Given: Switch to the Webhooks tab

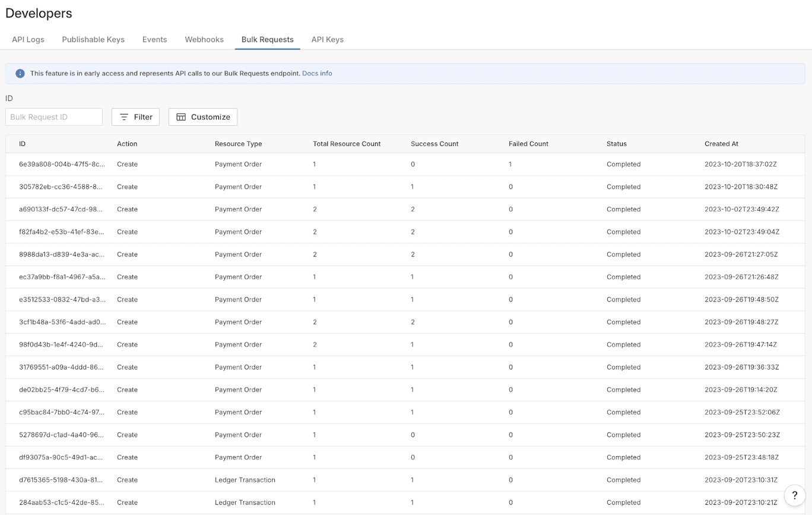Looking at the screenshot, I should [x=204, y=39].
